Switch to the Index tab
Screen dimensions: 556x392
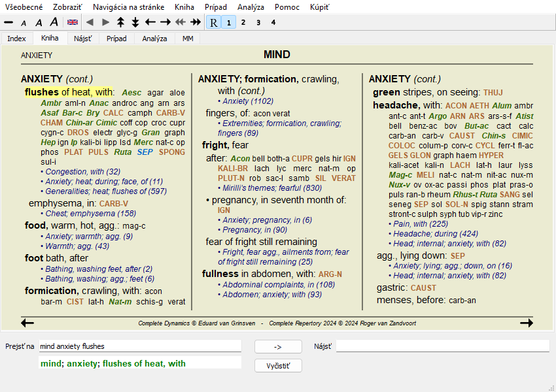(x=17, y=39)
